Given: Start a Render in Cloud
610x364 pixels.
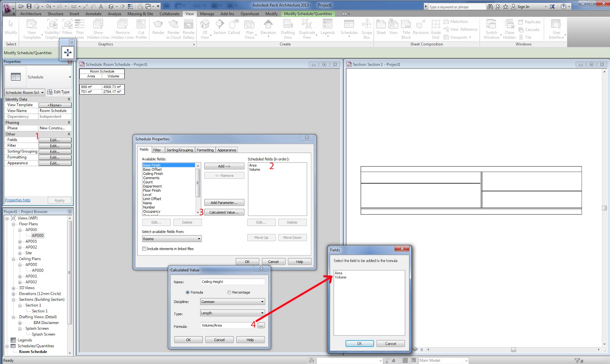Looking at the screenshot, I should [173, 27].
